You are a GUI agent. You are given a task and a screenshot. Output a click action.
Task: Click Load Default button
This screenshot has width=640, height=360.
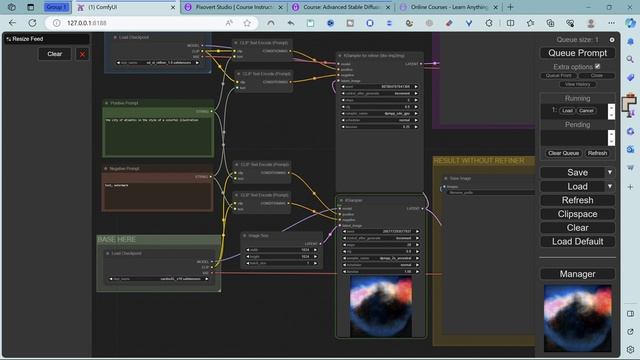[577, 242]
